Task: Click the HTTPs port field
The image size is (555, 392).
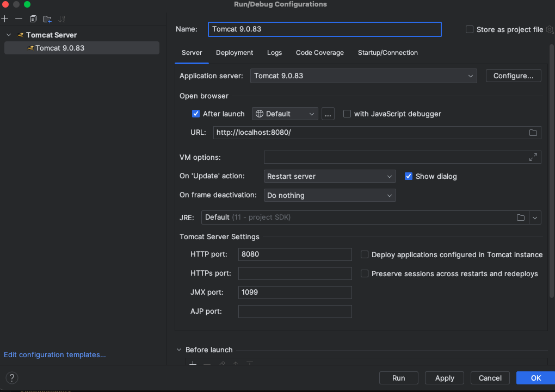Action: point(295,273)
